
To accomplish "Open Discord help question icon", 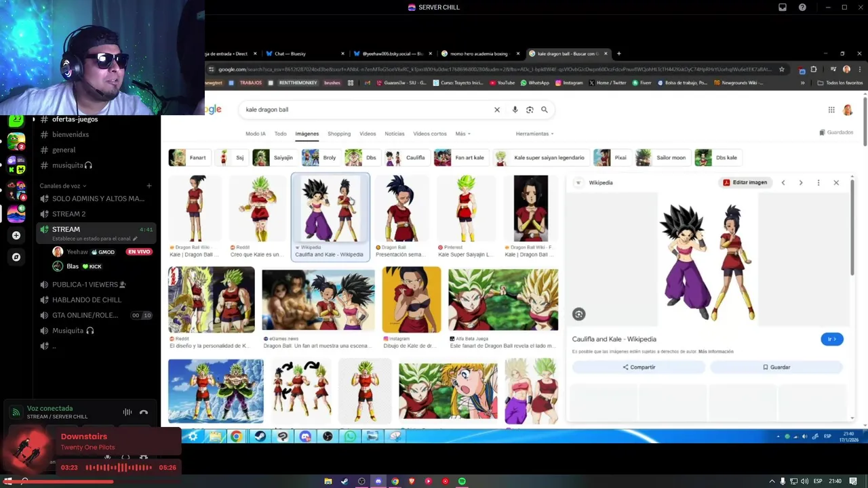I will click(x=802, y=7).
